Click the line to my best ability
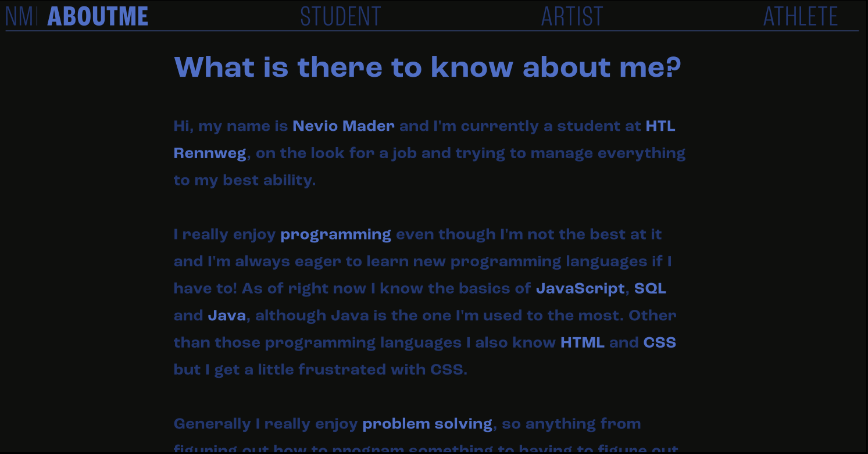Viewport: 868px width, 454px height. (245, 180)
